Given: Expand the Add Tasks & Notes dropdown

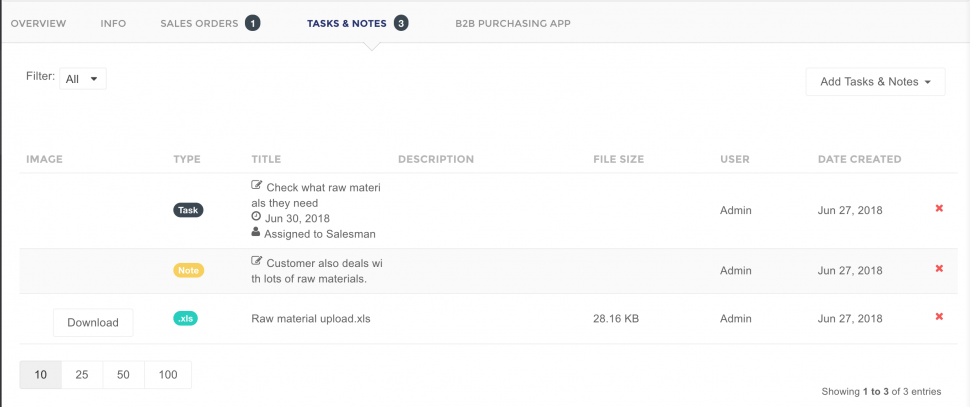Looking at the screenshot, I should pyautogui.click(x=875, y=82).
